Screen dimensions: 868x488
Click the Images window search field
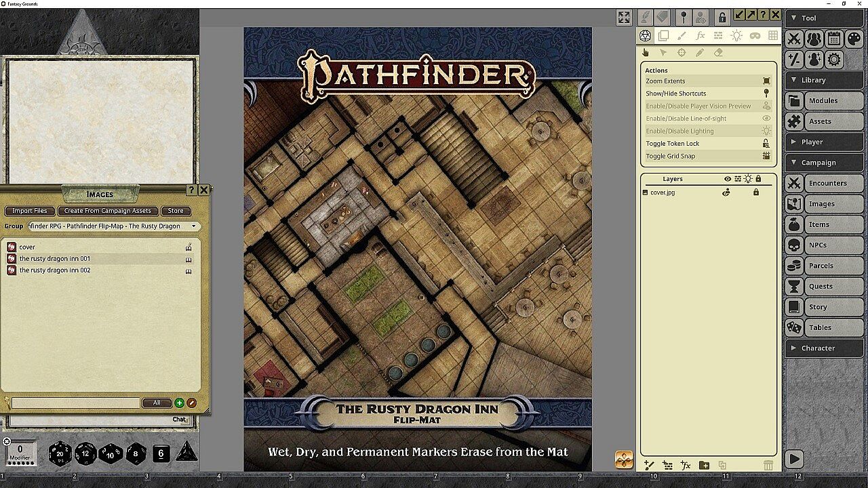coord(76,403)
